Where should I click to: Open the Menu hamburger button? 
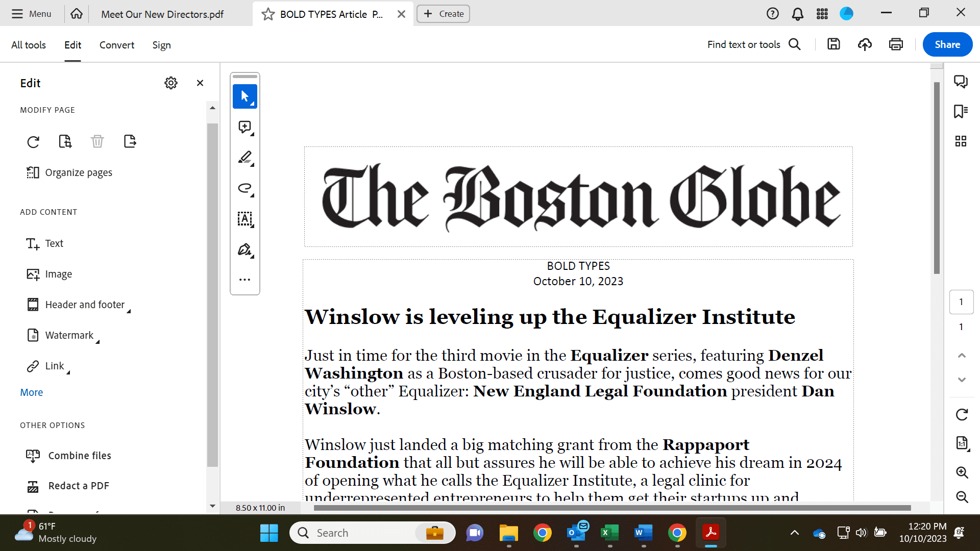click(31, 14)
